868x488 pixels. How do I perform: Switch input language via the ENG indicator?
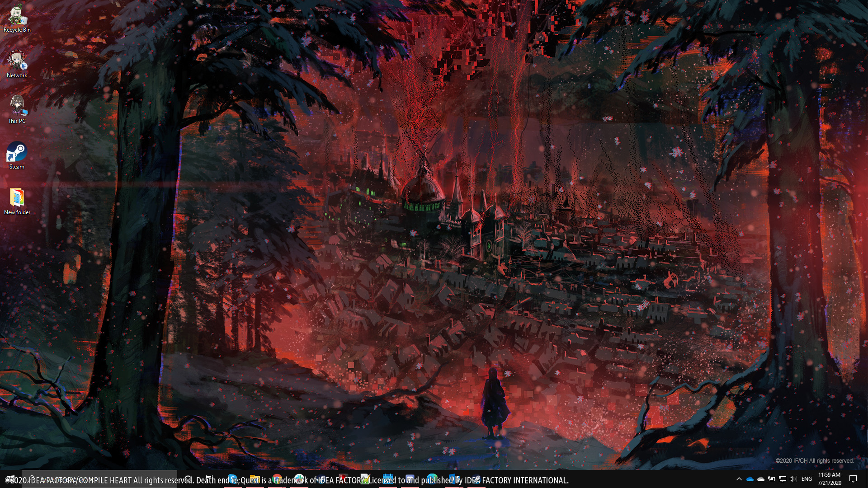(x=807, y=479)
